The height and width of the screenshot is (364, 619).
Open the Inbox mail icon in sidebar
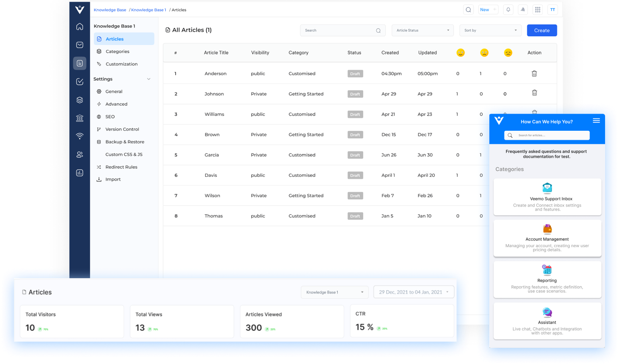point(80,45)
